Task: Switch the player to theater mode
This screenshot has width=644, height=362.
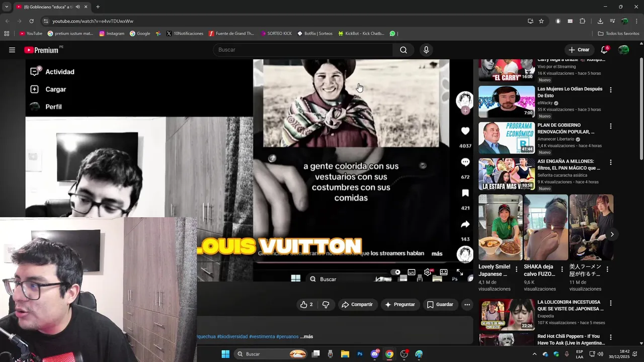Action: point(444,272)
